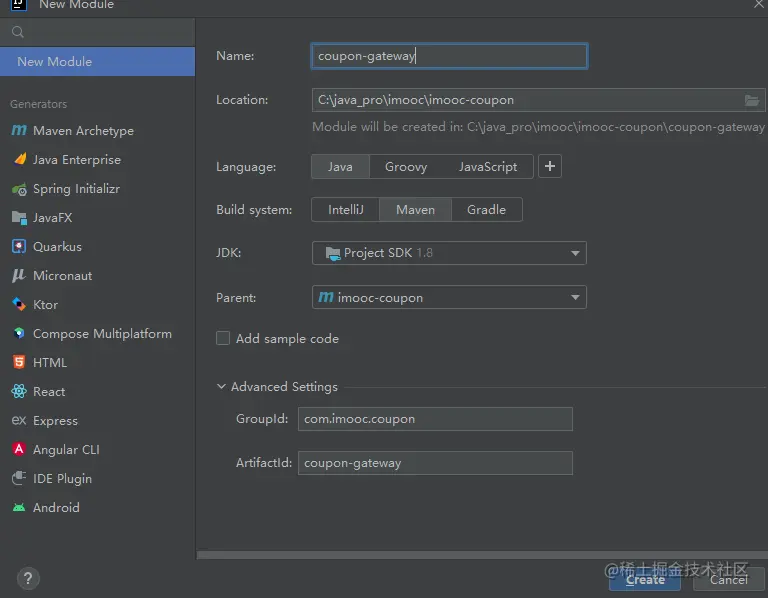Collapse the Advanced Settings section
Image resolution: width=768 pixels, height=598 pixels.
pyautogui.click(x=221, y=386)
